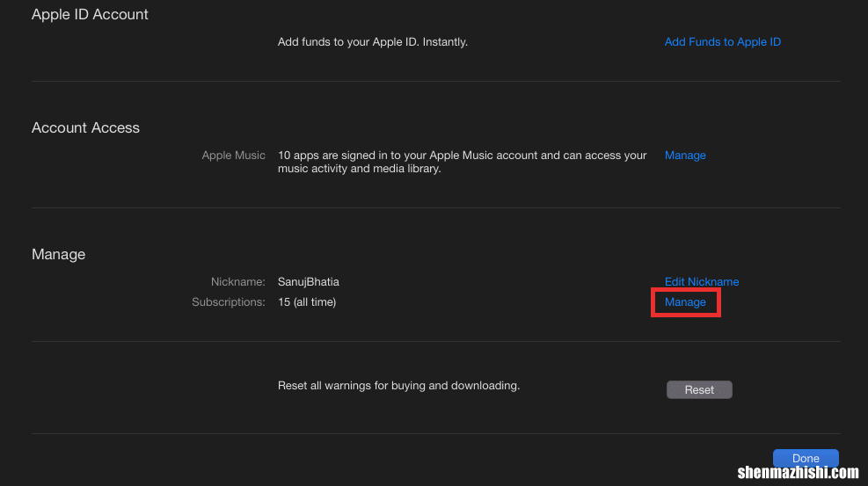Click the Subscriptions: label
Image resolution: width=868 pixels, height=486 pixels.
pos(228,302)
